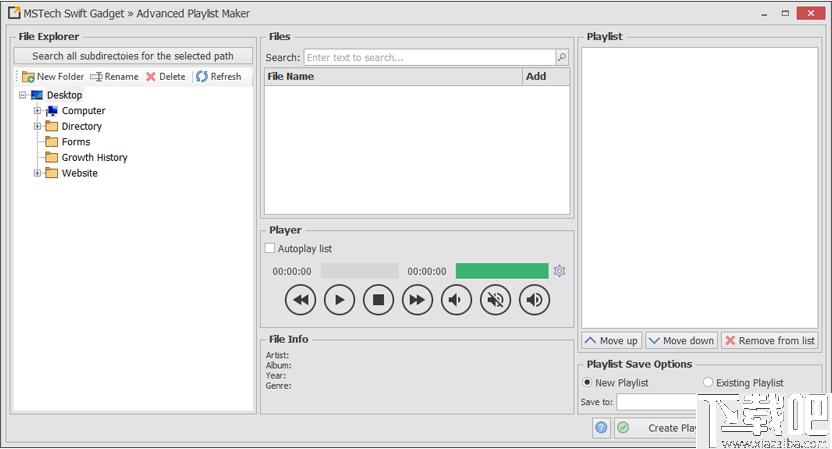Select the New Playlist radio option
Viewport: 832px width, 449px height.
pyautogui.click(x=587, y=382)
